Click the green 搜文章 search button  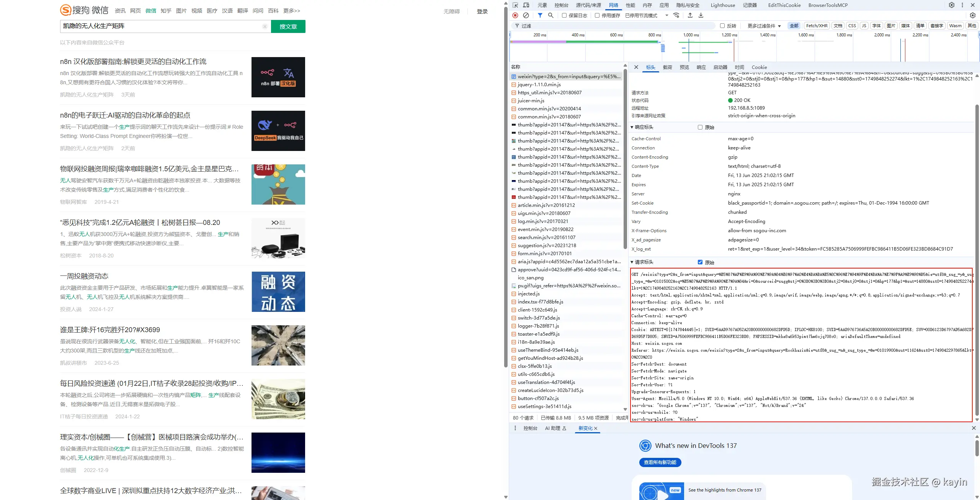point(288,26)
